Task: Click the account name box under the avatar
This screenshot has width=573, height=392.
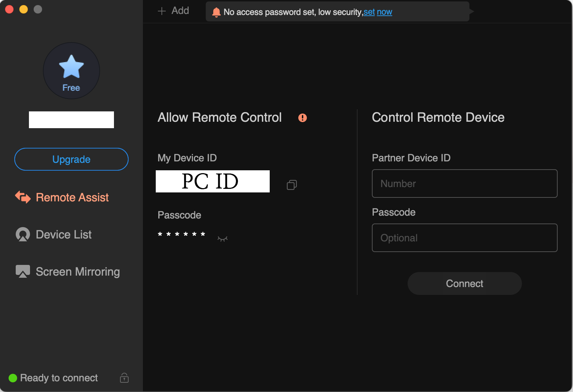Action: pos(71,120)
